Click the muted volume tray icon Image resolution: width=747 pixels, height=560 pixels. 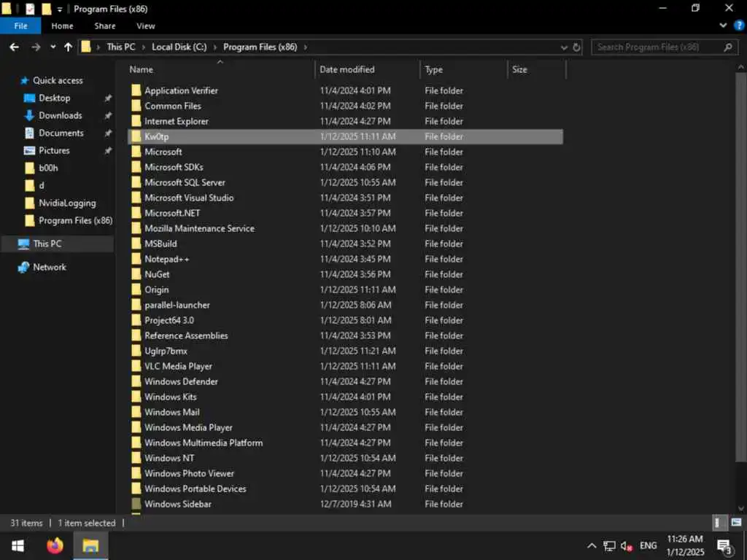[627, 546]
